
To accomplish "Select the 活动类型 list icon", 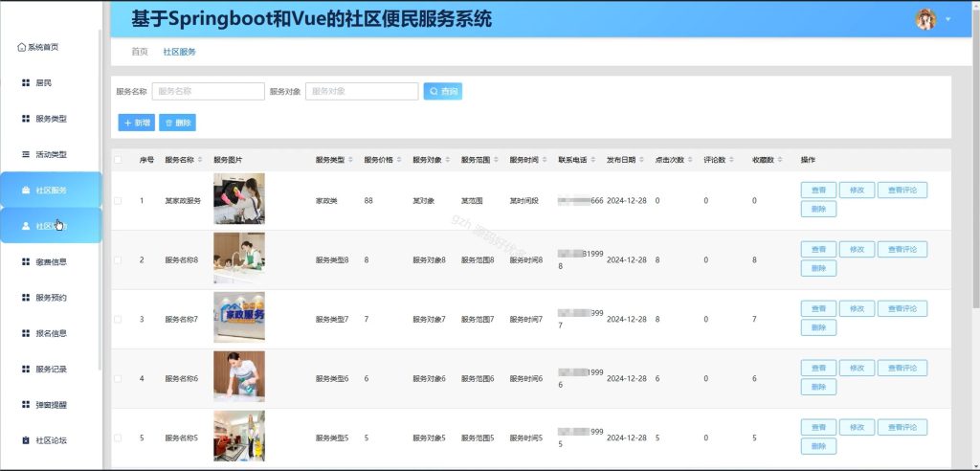I will pyautogui.click(x=26, y=154).
